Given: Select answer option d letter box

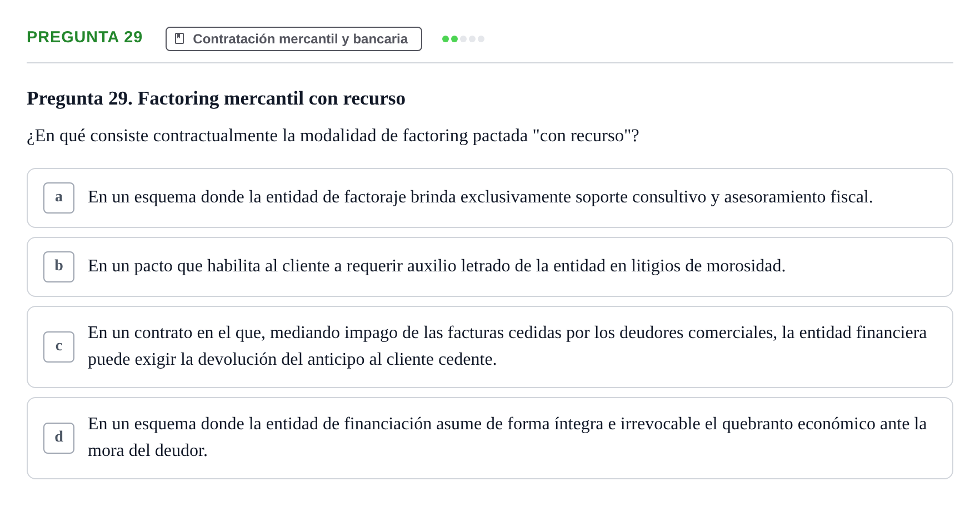Looking at the screenshot, I should pyautogui.click(x=59, y=438).
